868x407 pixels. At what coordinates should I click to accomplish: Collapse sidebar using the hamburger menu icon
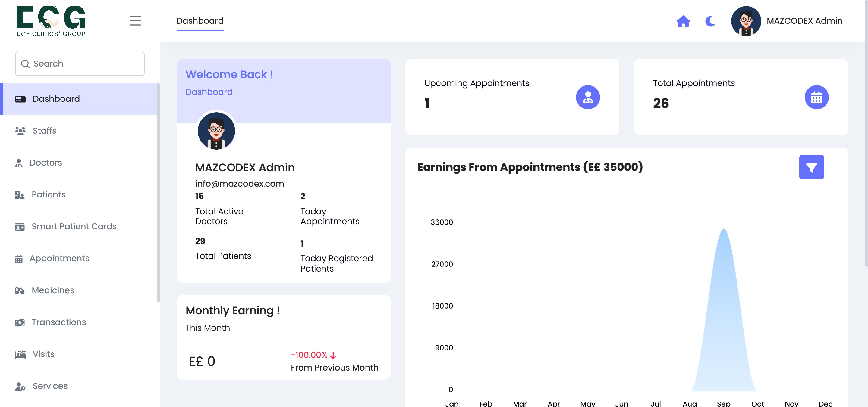135,21
